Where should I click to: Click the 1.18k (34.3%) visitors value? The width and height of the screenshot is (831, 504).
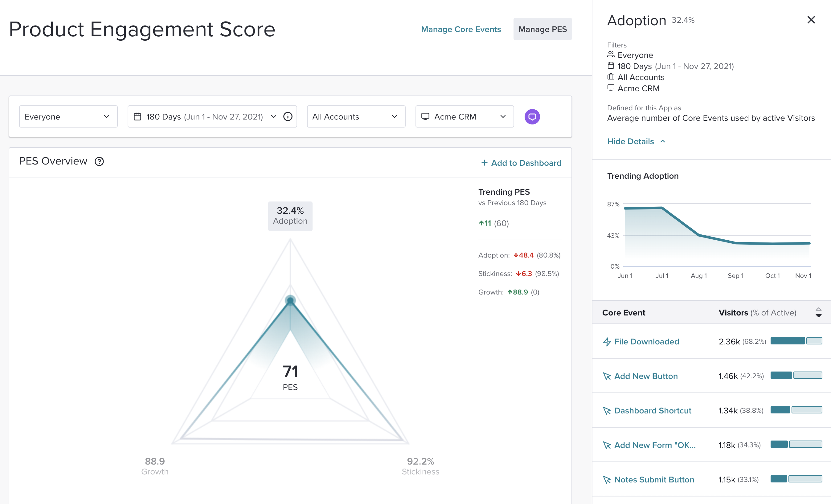click(739, 445)
